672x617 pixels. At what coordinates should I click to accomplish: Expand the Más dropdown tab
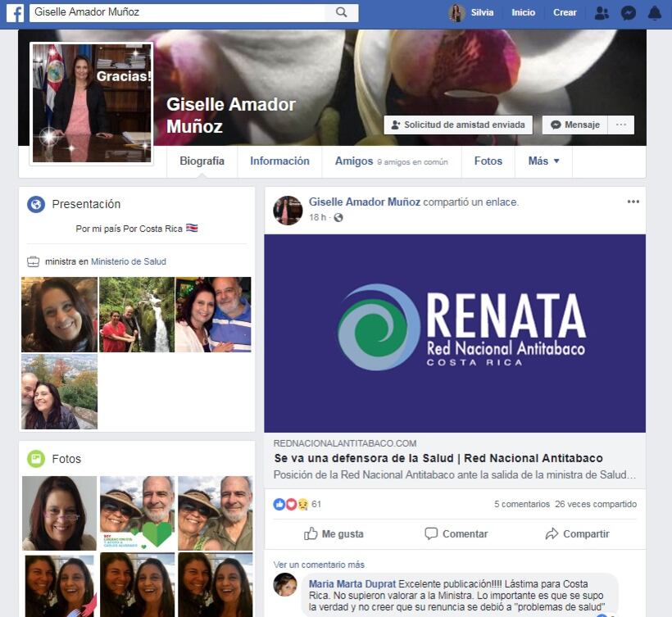tap(543, 161)
